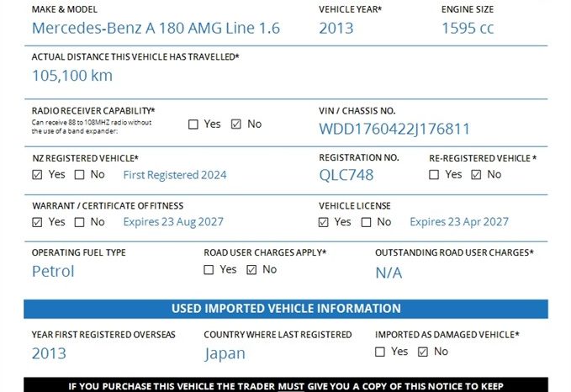
Task: Check Yes for Imported As Damaged Vehicle
Action: pyautogui.click(x=380, y=352)
